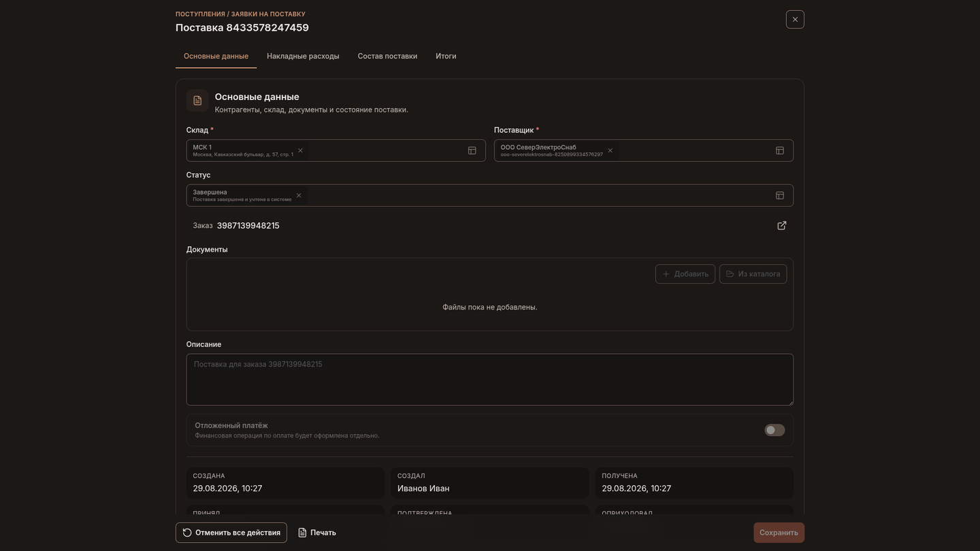Viewport: 980px width, 551px height.
Task: Remove МСК 1 warehouse chip
Action: click(x=300, y=150)
